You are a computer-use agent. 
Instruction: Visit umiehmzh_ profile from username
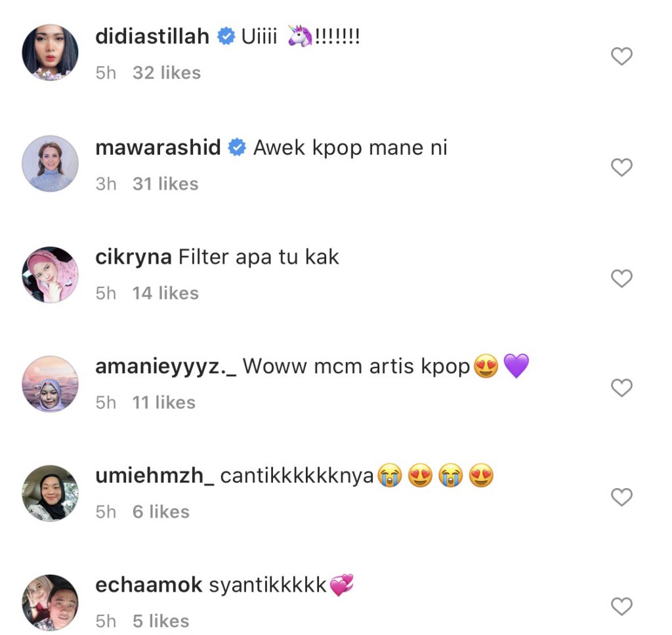(x=154, y=476)
